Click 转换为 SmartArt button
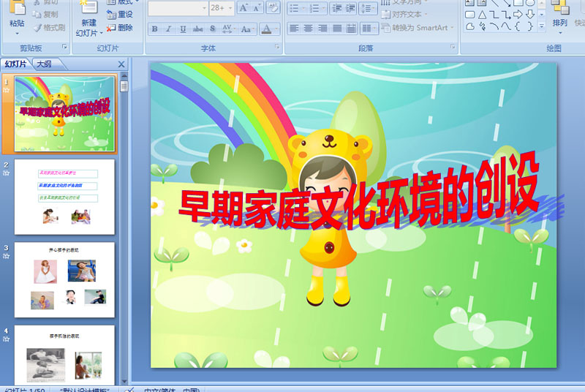The image size is (585, 392). click(x=418, y=28)
